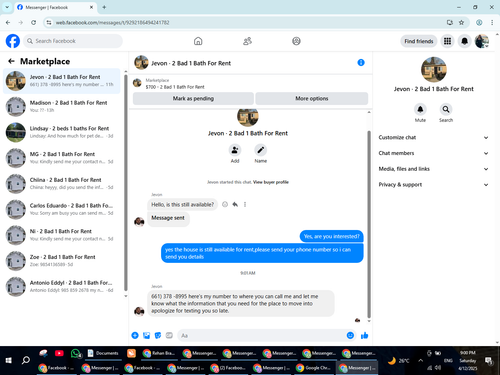Show hidden system tray icons chevron
This screenshot has height=375, width=500.
[x=420, y=360]
